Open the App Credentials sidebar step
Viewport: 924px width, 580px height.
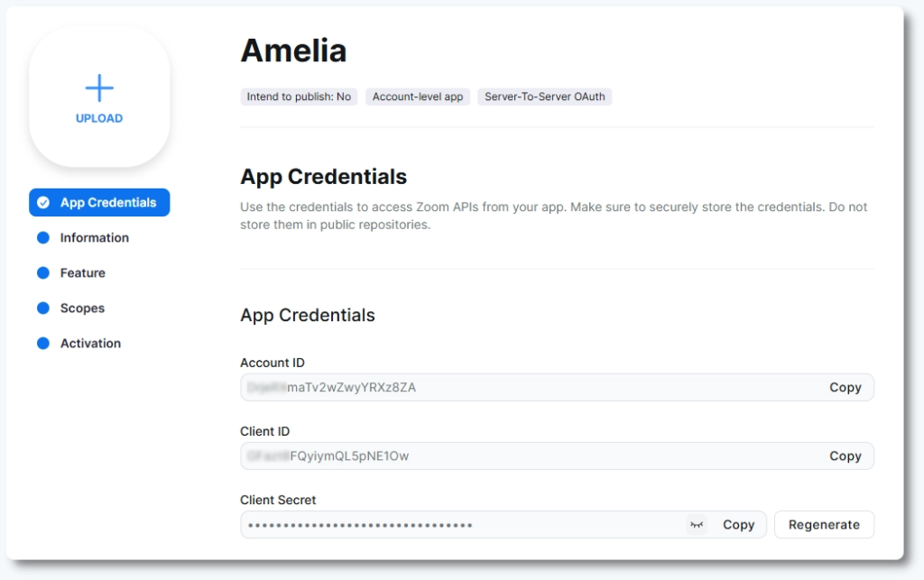click(x=107, y=203)
